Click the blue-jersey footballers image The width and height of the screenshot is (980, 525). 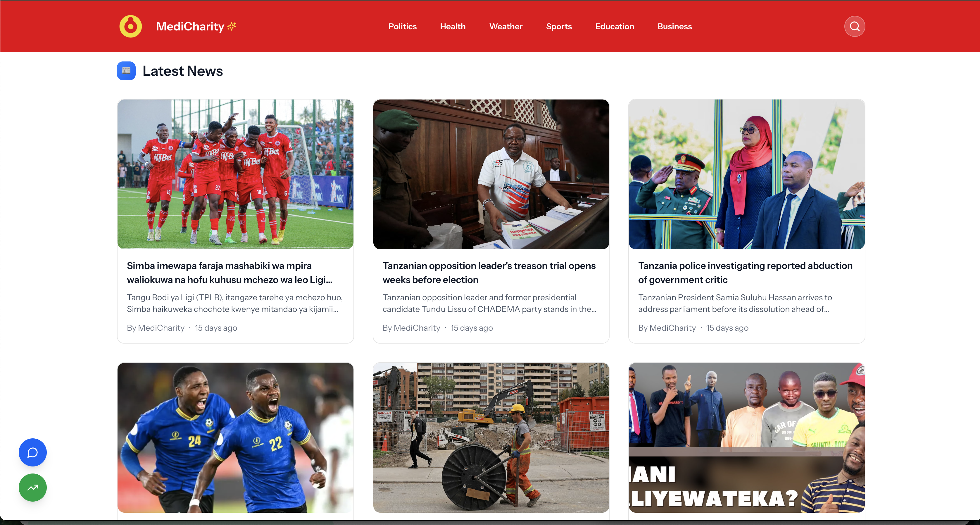235,438
